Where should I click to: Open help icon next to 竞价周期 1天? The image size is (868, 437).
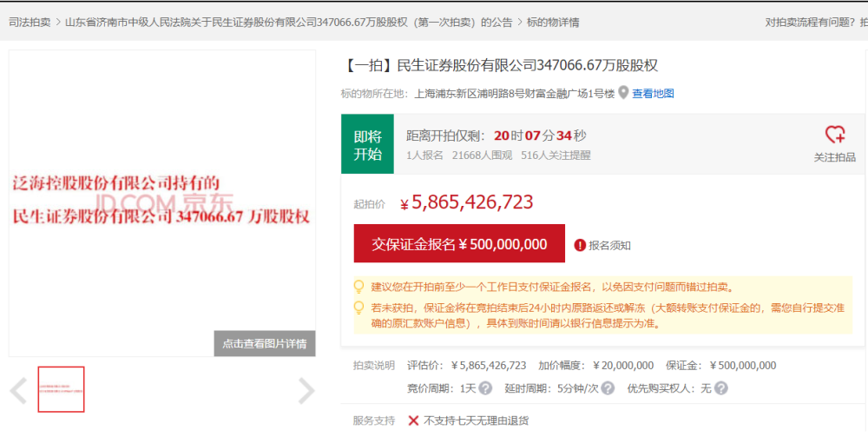point(485,388)
